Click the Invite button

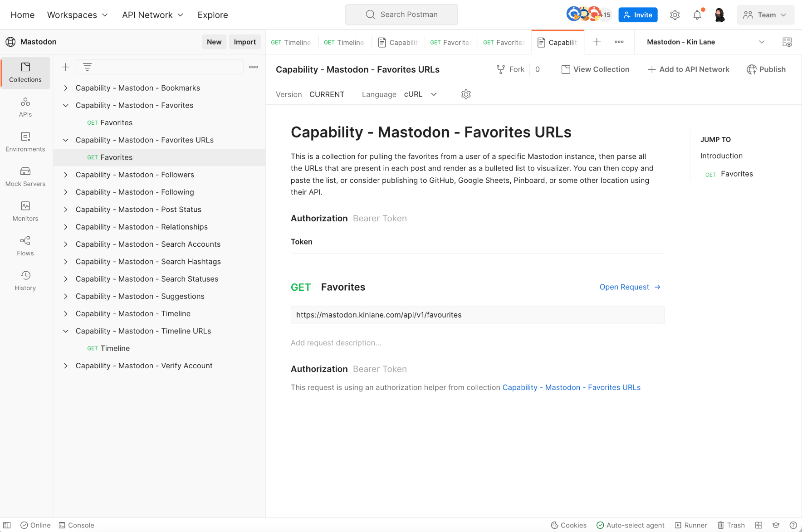638,15
